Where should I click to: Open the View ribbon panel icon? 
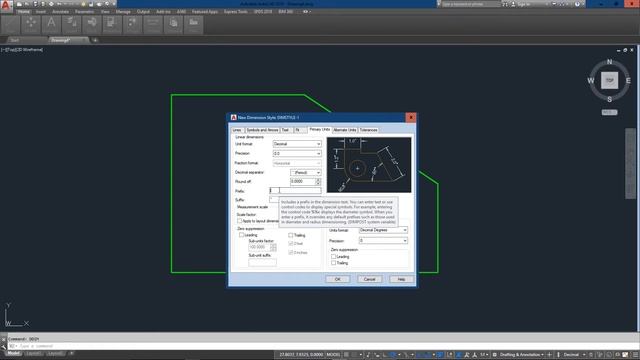click(193, 25)
